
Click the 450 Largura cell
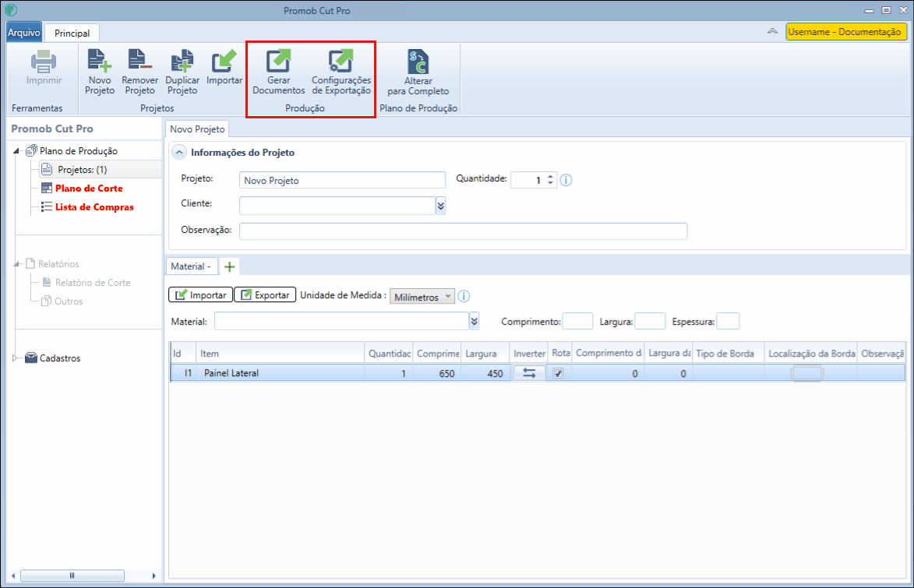pyautogui.click(x=485, y=373)
